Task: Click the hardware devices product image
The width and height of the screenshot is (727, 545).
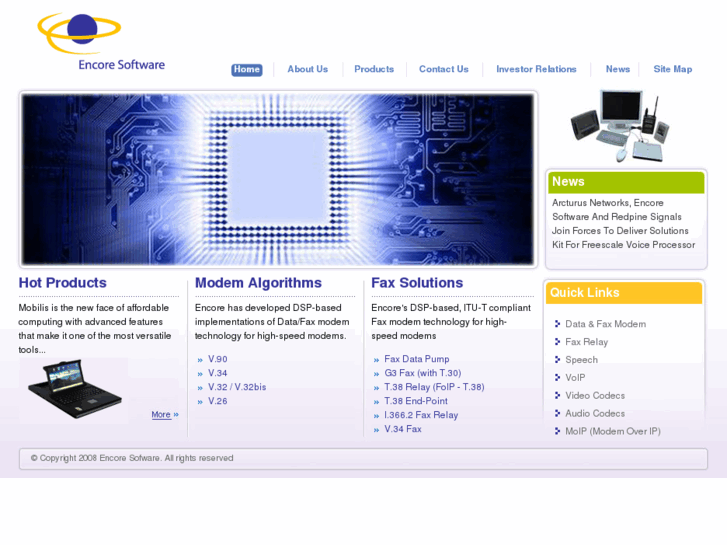Action: [x=620, y=126]
